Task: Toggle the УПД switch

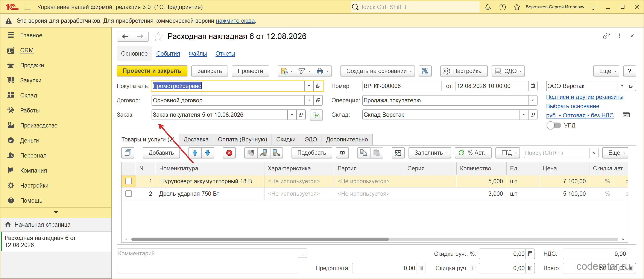Action: 553,125
